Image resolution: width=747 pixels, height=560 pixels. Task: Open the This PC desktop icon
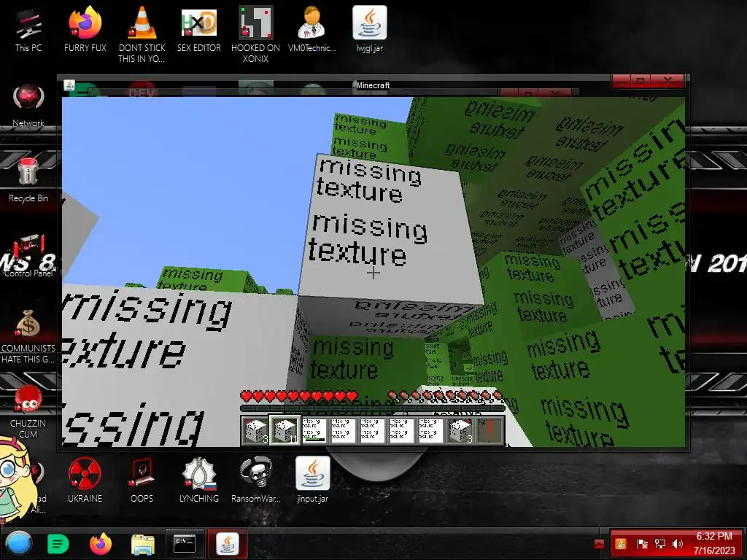tap(28, 30)
